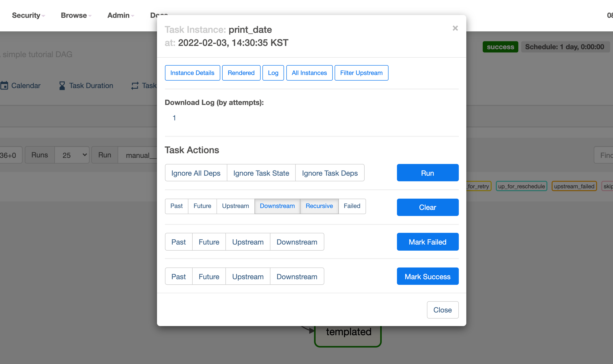Enable Ignore All Deps toggle
The width and height of the screenshot is (613, 364).
pos(196,173)
